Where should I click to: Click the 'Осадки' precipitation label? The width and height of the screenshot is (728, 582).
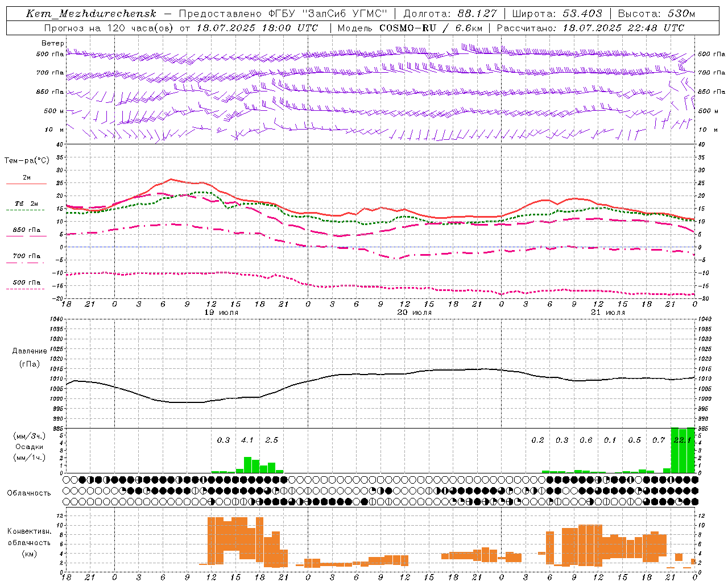(x=29, y=447)
